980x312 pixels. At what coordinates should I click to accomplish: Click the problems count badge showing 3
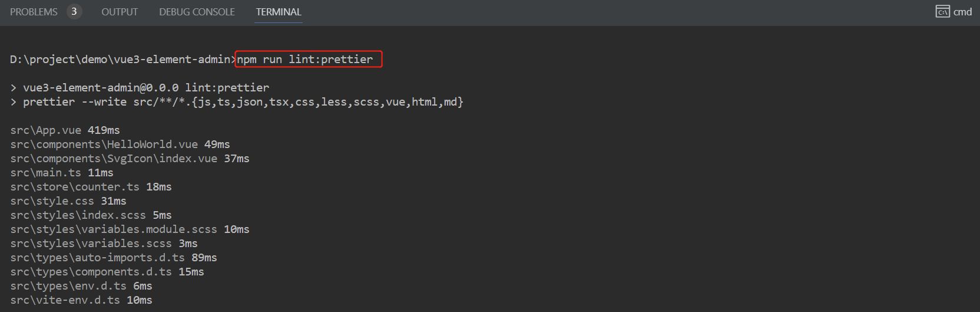tap(74, 12)
